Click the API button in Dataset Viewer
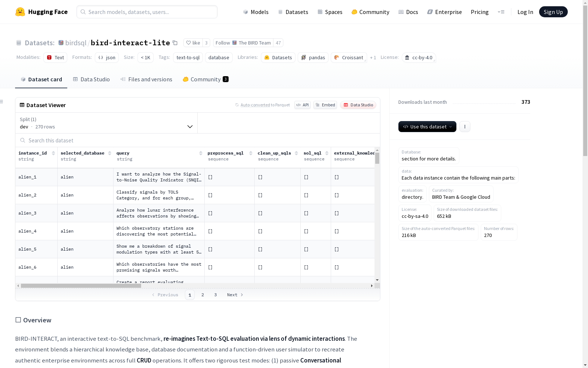This screenshot has height=368, width=588. (302, 105)
